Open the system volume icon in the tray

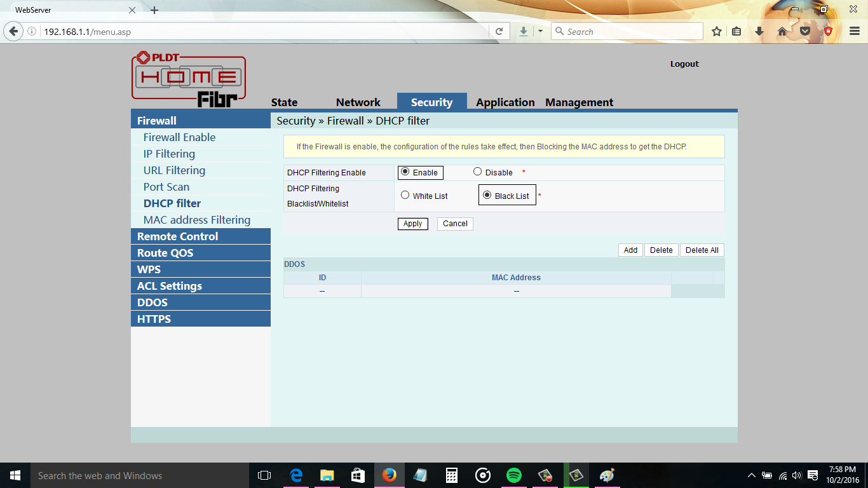pos(796,475)
